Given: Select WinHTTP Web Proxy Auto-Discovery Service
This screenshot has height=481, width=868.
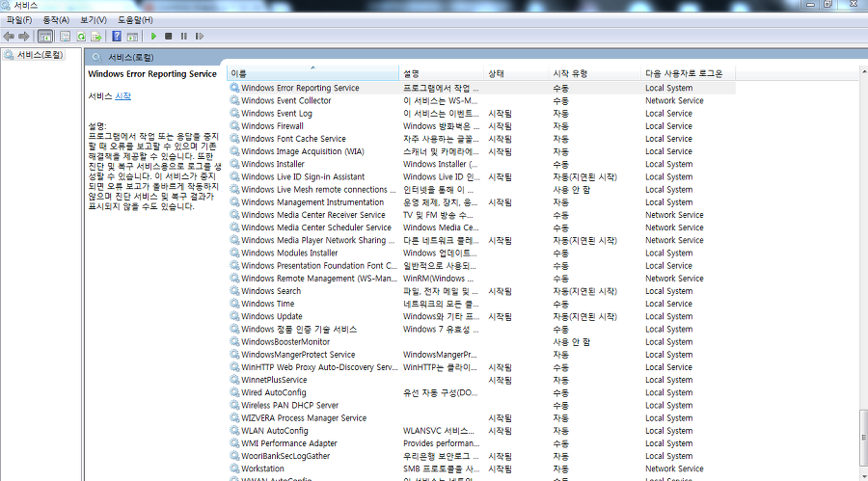Looking at the screenshot, I should 319,367.
